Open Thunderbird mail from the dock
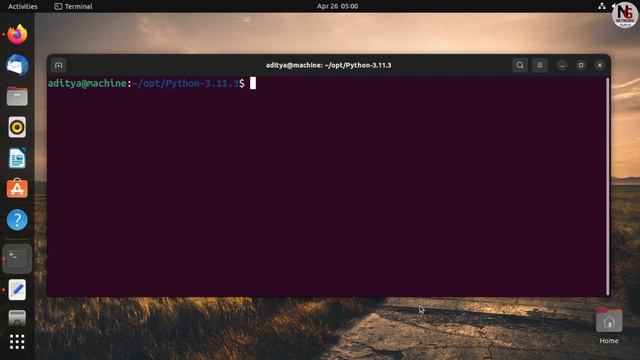Viewport: 640px width, 360px height. pyautogui.click(x=17, y=65)
